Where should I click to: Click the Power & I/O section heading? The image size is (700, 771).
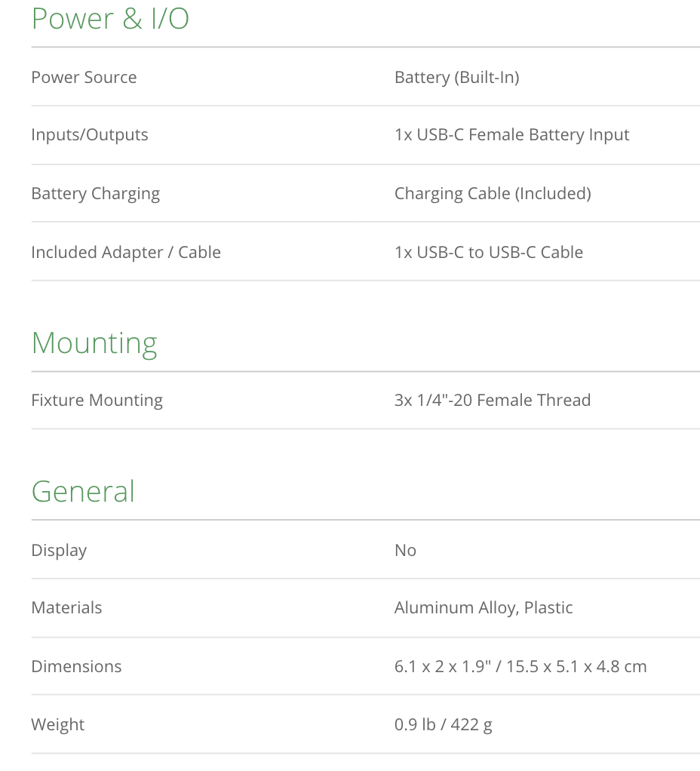coord(110,18)
